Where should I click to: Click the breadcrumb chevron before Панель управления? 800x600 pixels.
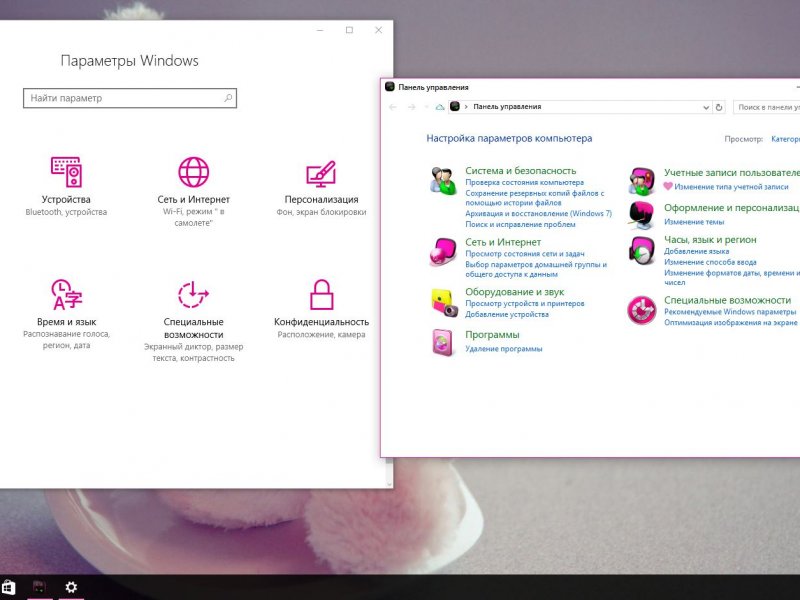466,107
